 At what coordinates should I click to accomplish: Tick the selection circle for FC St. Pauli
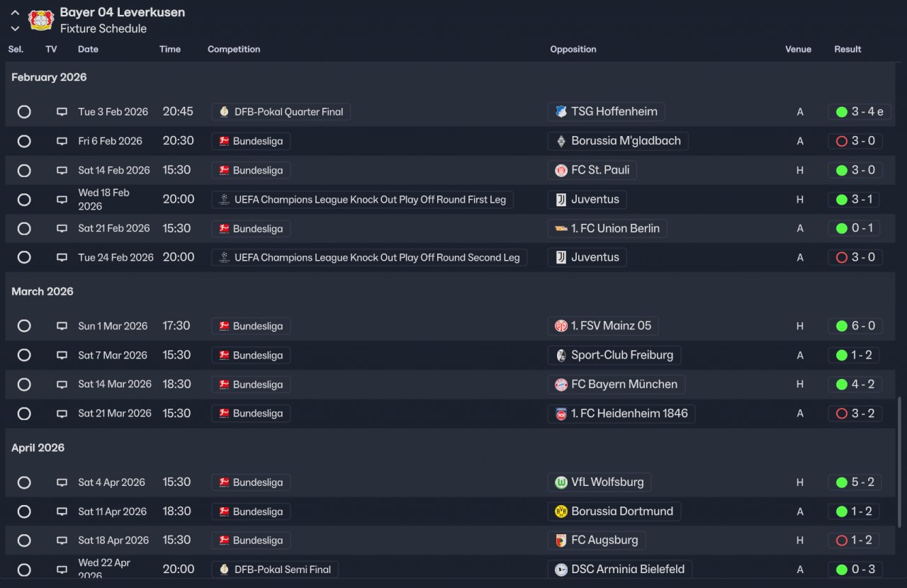click(x=24, y=171)
